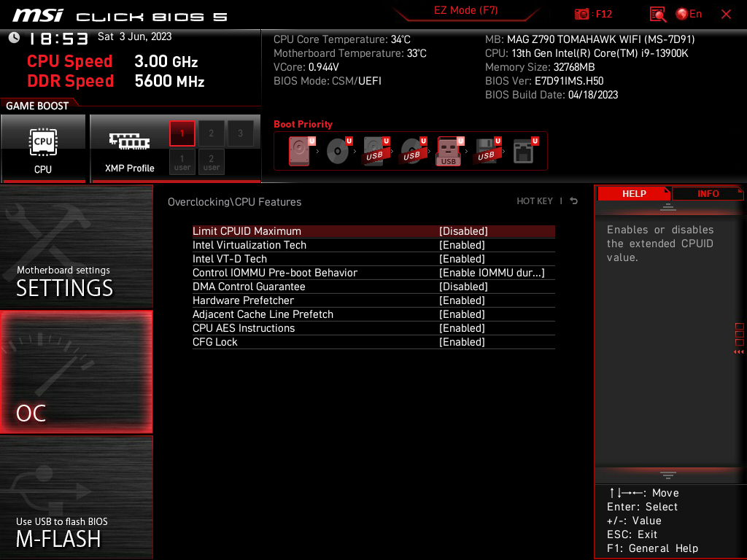Change Intel Virtualization Tech [Enabled] value
Viewport: 747px width, 560px height.
pos(462,245)
